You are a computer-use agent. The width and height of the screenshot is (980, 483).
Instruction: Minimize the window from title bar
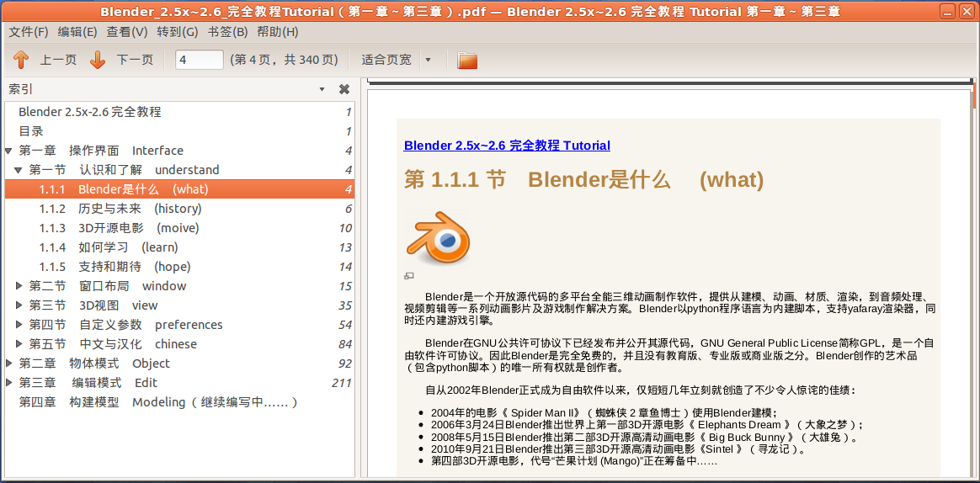948,12
